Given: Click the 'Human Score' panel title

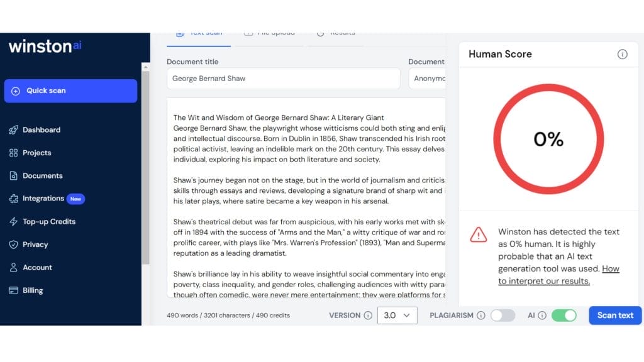Looking at the screenshot, I should [x=500, y=54].
